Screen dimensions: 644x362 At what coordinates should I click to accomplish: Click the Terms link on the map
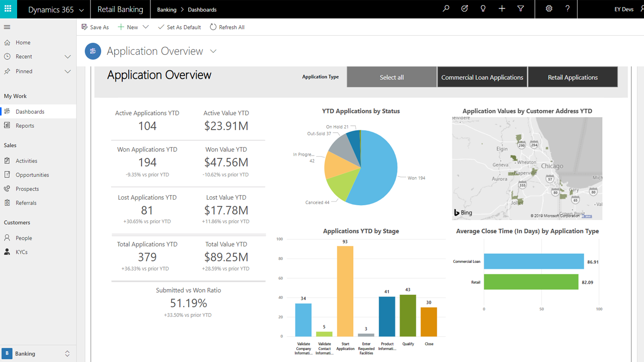click(x=587, y=216)
